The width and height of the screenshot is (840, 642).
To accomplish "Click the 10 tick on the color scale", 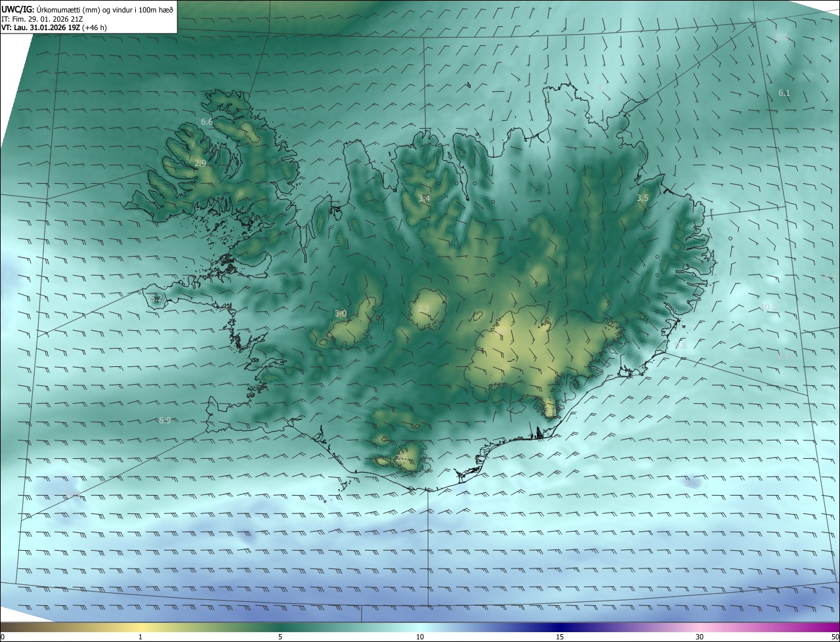I will [420, 637].
